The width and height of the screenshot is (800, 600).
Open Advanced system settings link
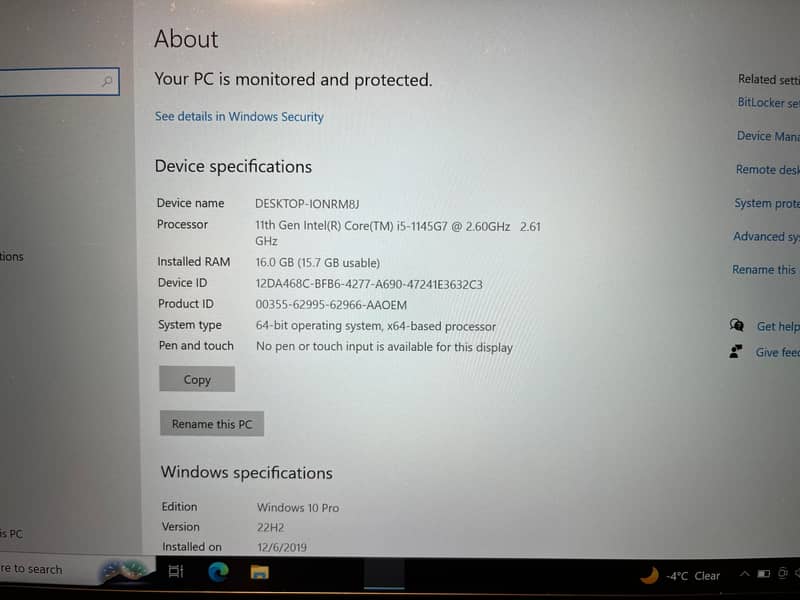pos(768,237)
